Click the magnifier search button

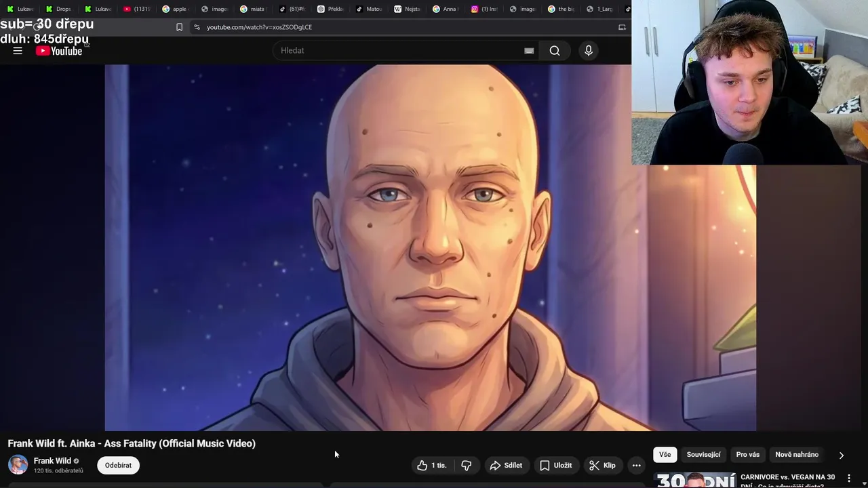pos(555,51)
